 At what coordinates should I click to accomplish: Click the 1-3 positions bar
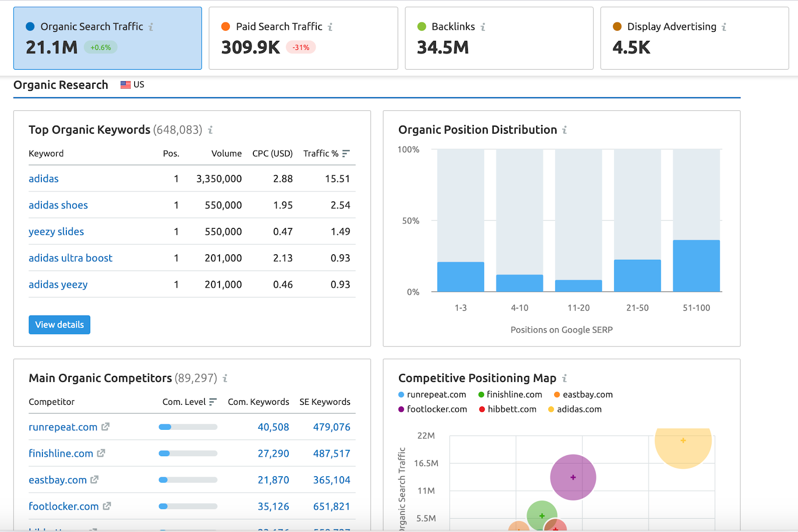tap(461, 277)
